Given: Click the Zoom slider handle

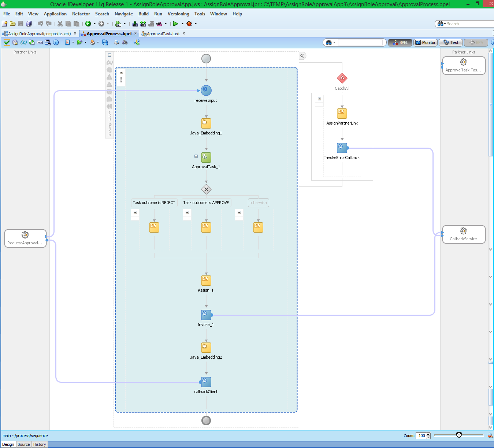Looking at the screenshot, I should point(459,435).
